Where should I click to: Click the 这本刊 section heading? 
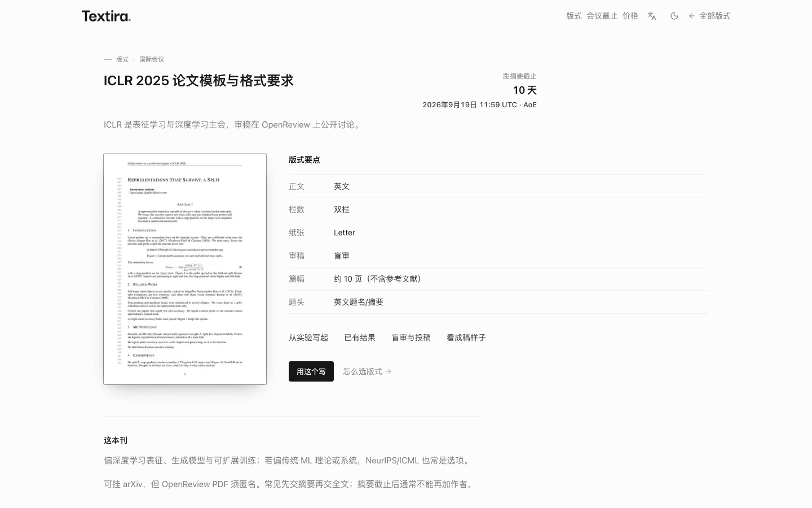pyautogui.click(x=116, y=440)
